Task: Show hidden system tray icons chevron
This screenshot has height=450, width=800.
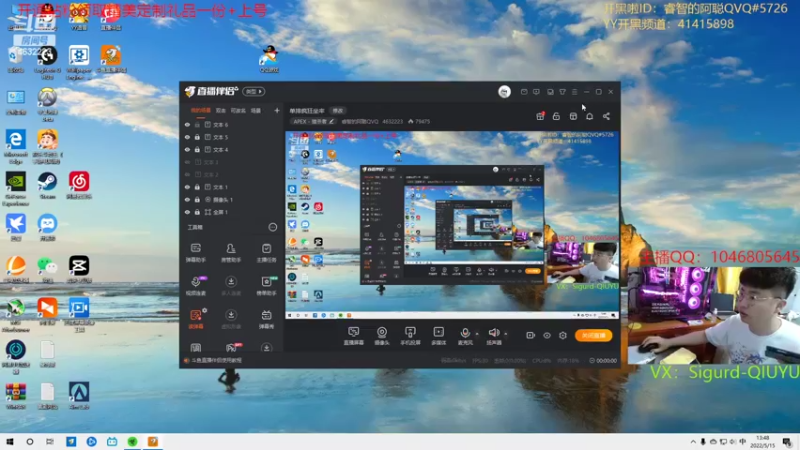Action: pos(693,442)
